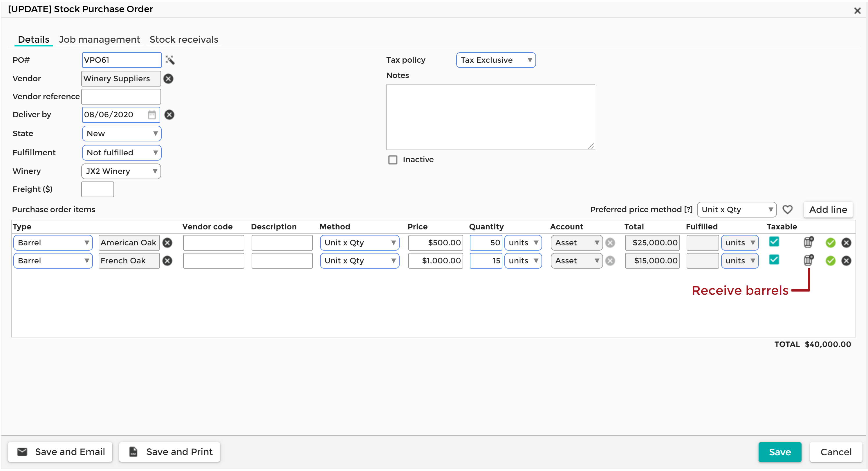Receive barrels for American Oak line
Screen dimensions: 868x471
(808, 242)
